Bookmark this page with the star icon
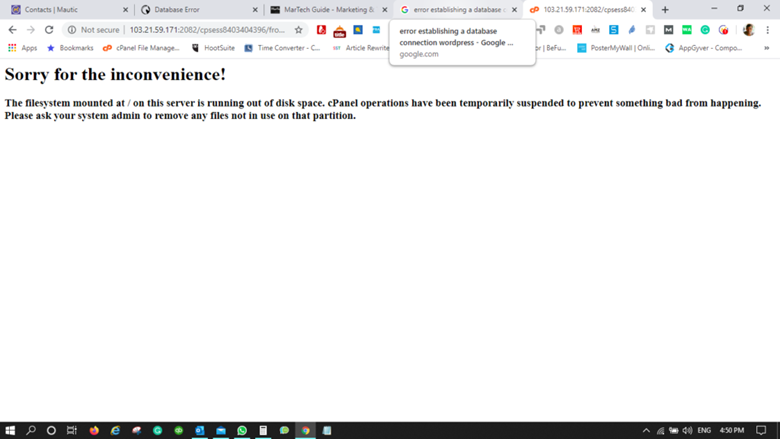 (x=298, y=30)
